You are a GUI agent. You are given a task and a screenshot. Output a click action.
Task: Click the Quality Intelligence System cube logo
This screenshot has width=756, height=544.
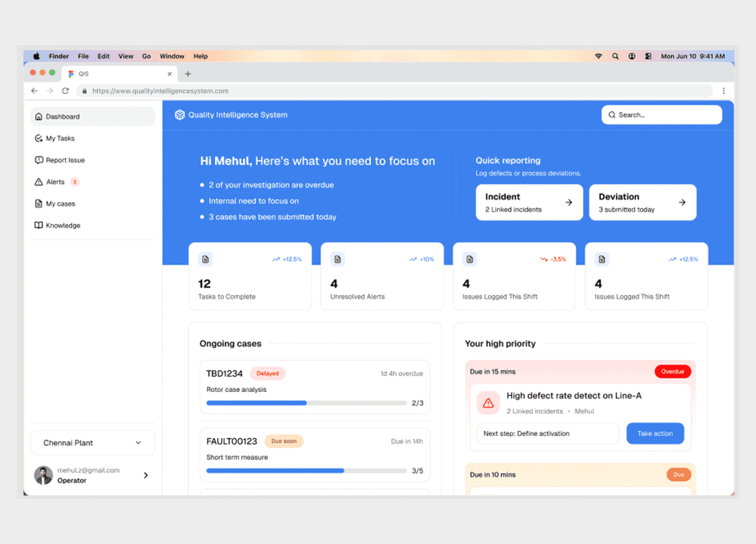point(179,114)
